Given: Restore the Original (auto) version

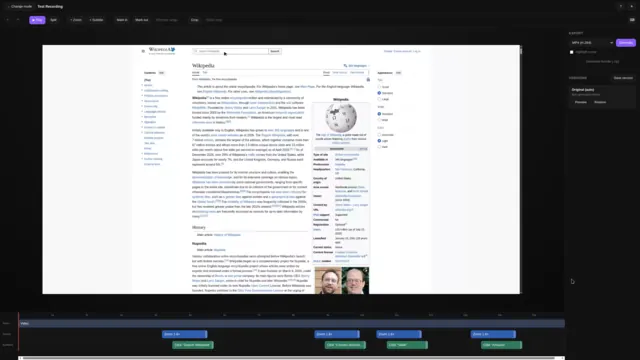Looking at the screenshot, I should pyautogui.click(x=600, y=102).
